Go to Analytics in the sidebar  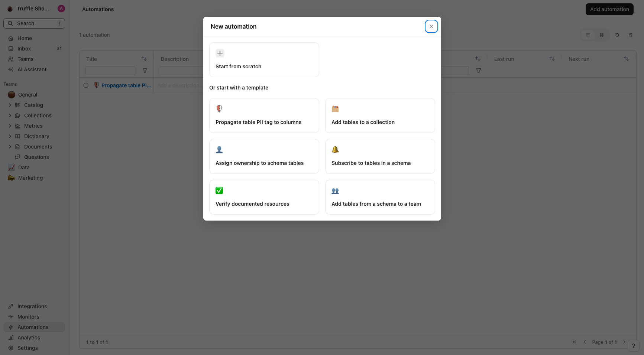click(x=29, y=338)
